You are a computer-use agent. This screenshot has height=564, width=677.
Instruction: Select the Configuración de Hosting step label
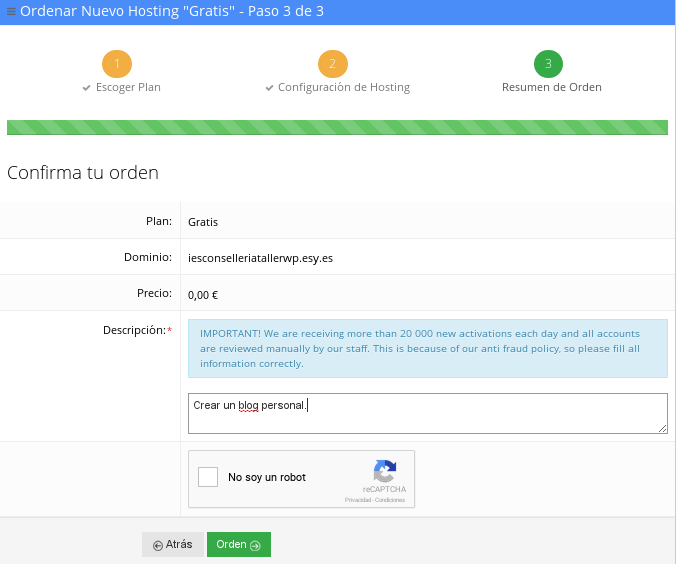click(x=343, y=87)
